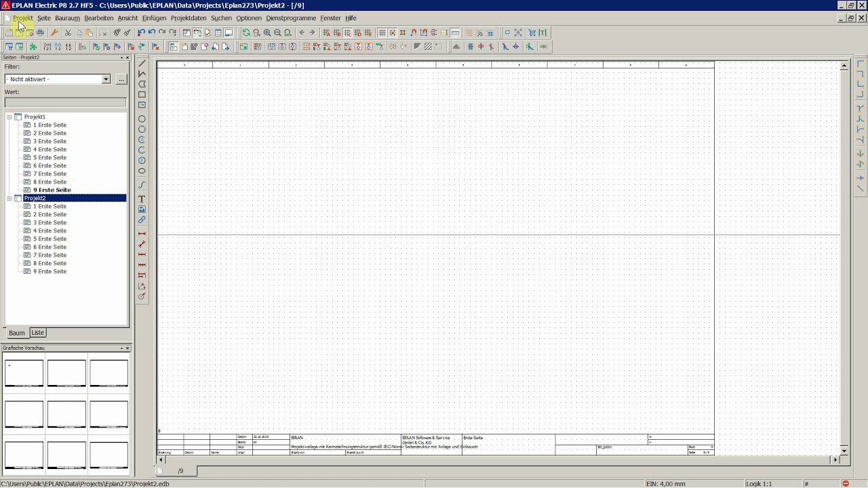
Task: Collapse the Projekt2 tree node
Action: [x=9, y=199]
